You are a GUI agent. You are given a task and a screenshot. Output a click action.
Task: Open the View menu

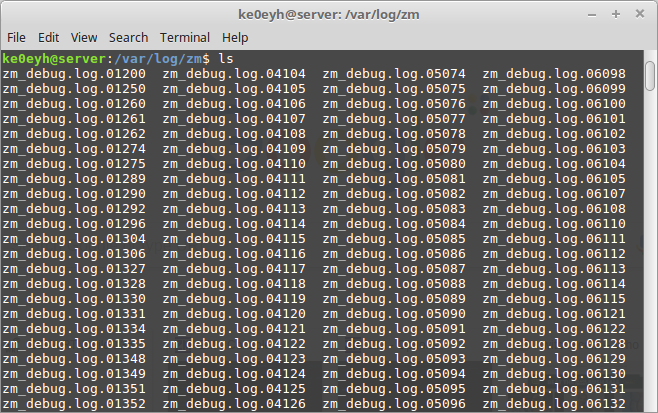pyautogui.click(x=84, y=38)
